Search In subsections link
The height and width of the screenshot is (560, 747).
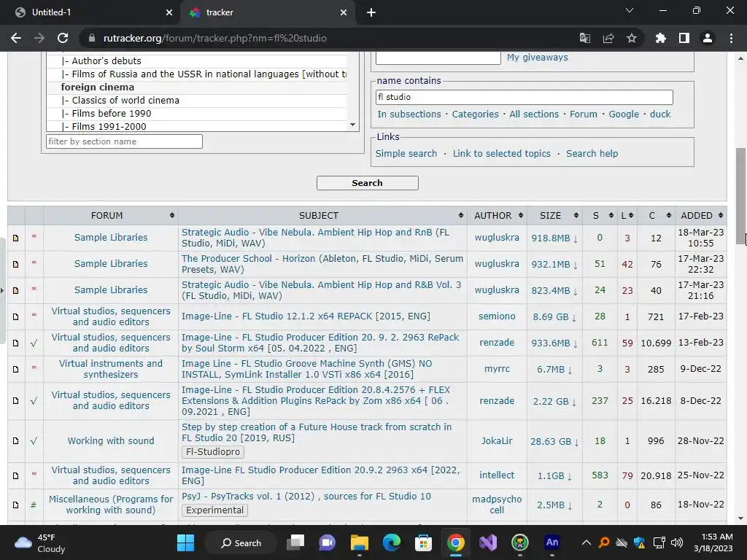(409, 114)
